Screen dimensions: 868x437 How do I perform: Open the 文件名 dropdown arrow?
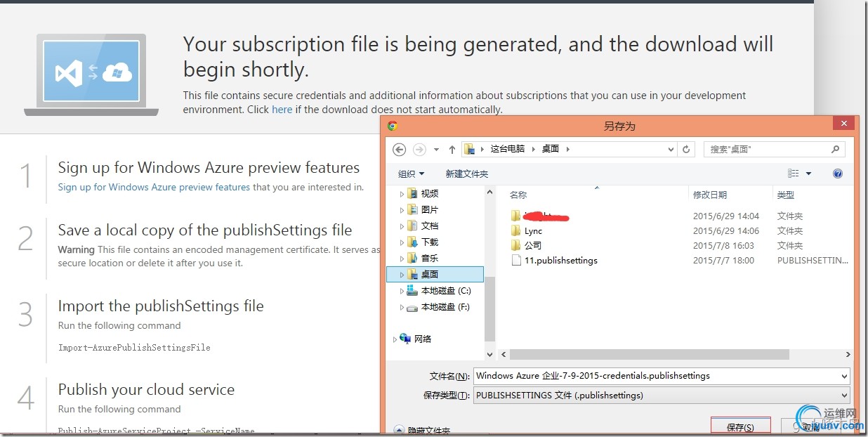point(844,376)
